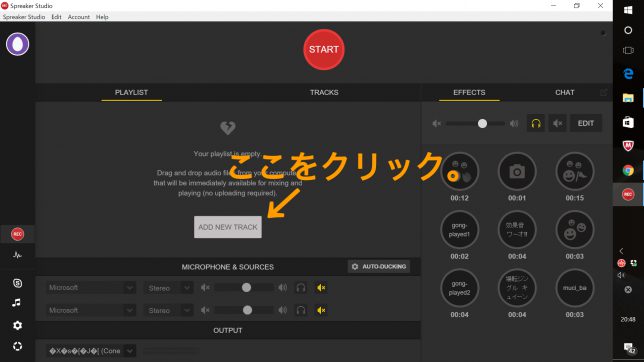Open File Explorer from taskbar
The width and height of the screenshot is (644, 362).
[628, 98]
